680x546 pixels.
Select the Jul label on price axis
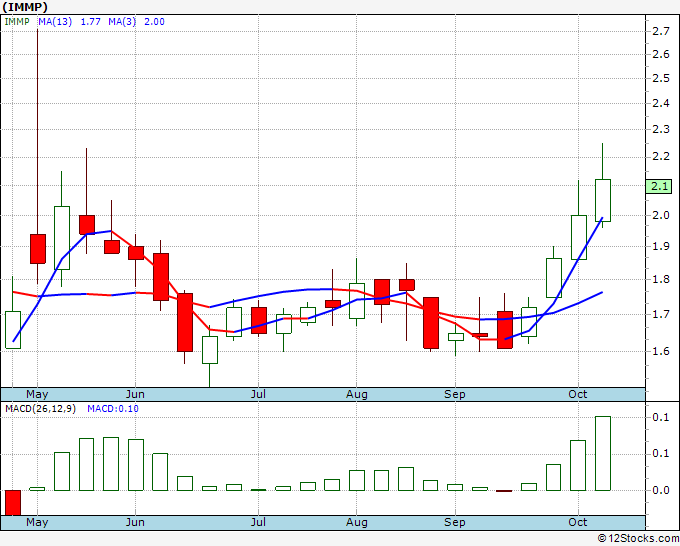click(x=258, y=394)
